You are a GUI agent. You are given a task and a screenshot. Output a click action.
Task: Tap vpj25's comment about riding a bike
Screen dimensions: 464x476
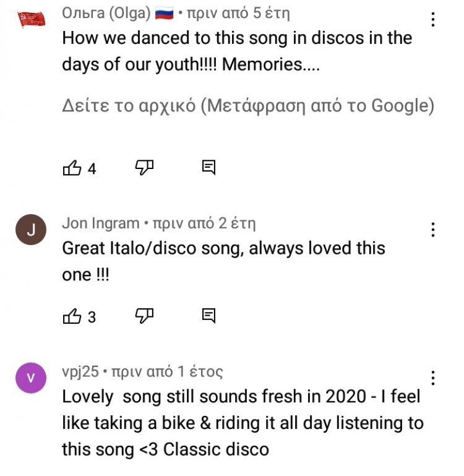click(x=243, y=422)
